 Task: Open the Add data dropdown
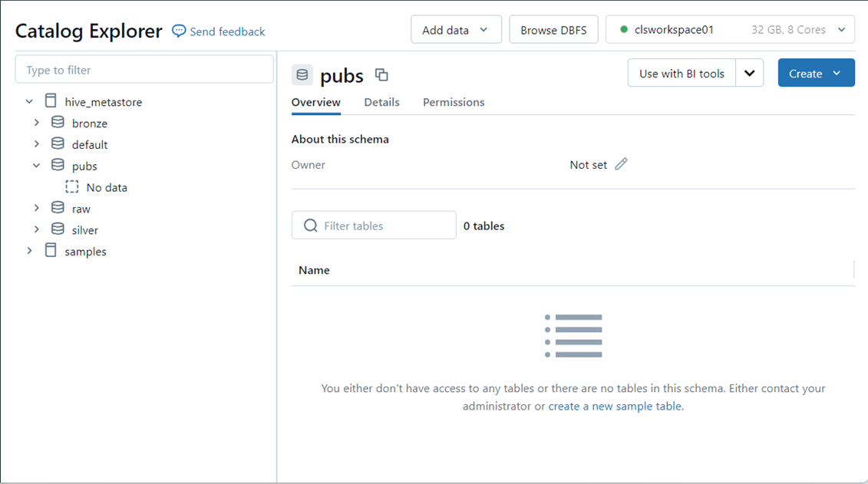456,30
